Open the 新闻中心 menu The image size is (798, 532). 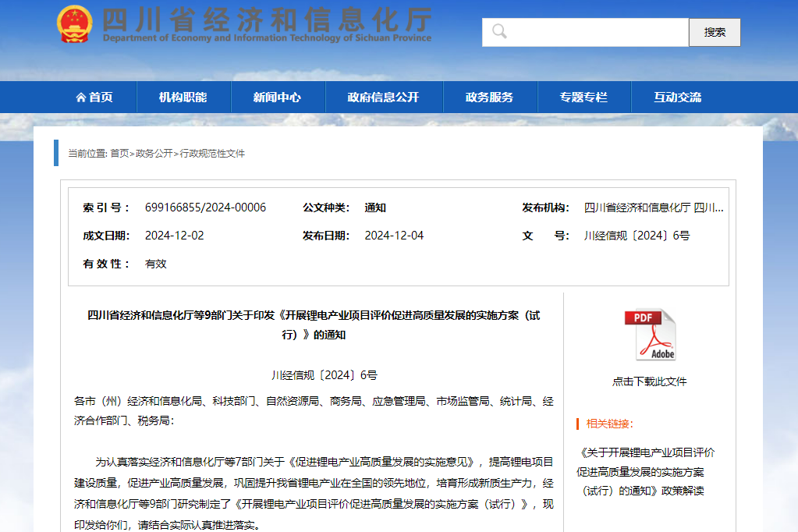click(278, 96)
